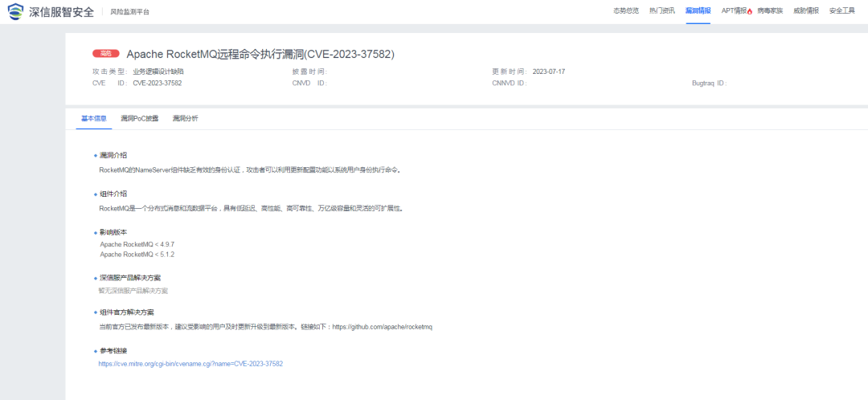Click the Bugtraq ID label
The image size is (868, 400).
(x=709, y=83)
